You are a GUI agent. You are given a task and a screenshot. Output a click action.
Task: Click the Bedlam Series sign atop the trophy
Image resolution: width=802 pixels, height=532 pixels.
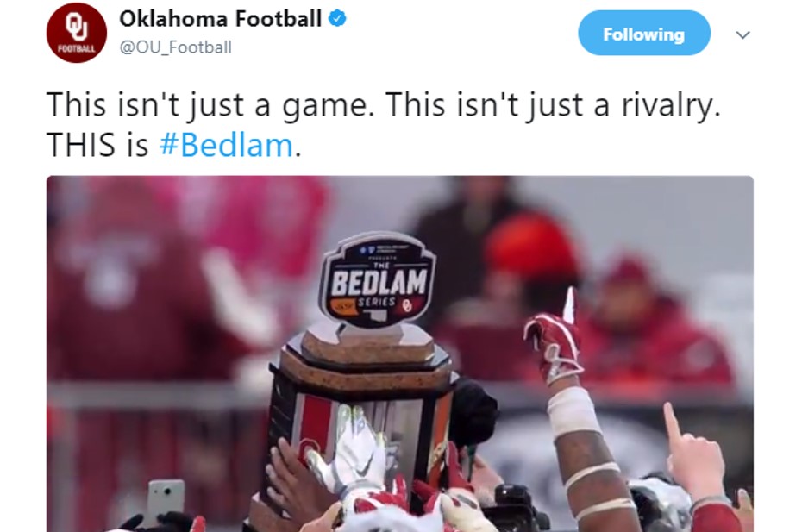[x=377, y=280]
